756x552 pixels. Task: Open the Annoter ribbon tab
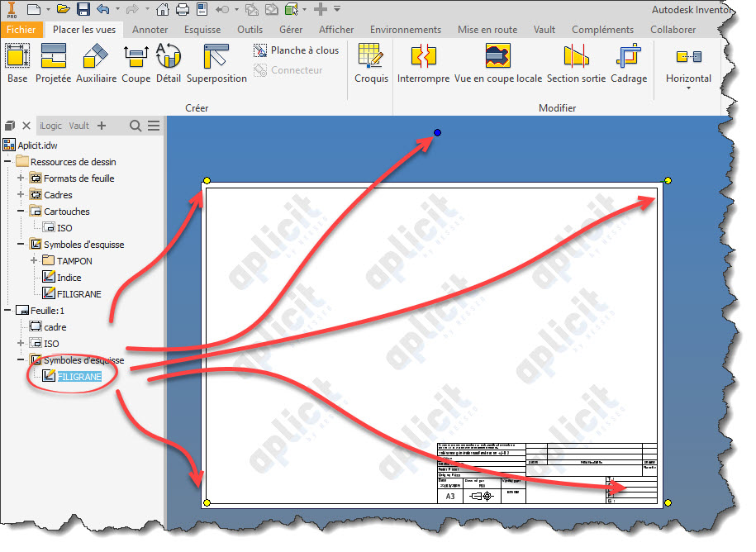(x=150, y=30)
